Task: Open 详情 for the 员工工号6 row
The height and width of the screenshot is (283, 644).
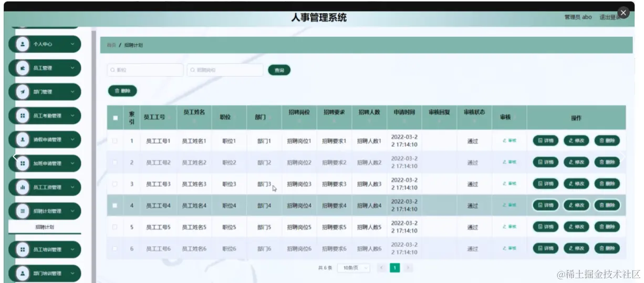Action: [546, 248]
